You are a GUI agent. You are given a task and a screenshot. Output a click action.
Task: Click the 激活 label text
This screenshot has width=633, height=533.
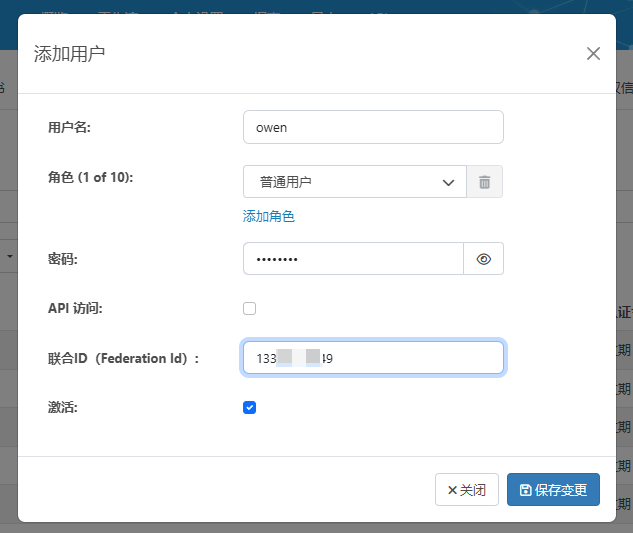pos(62,407)
